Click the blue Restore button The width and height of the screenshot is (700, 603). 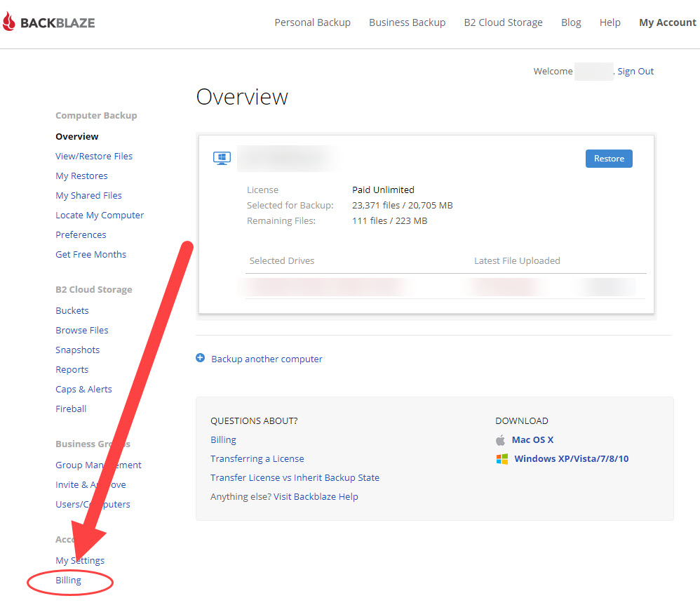coord(609,159)
